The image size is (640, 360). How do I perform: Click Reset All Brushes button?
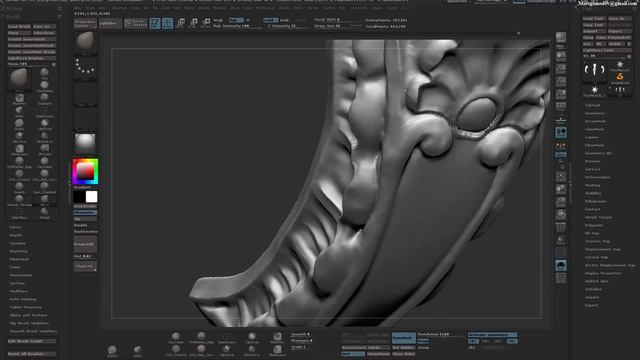[31, 354]
